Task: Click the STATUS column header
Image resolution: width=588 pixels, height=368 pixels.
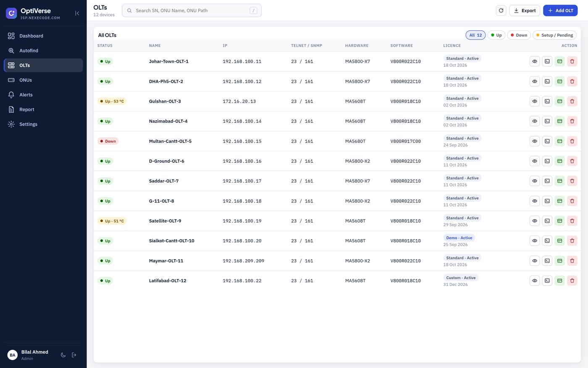Action: [x=105, y=45]
